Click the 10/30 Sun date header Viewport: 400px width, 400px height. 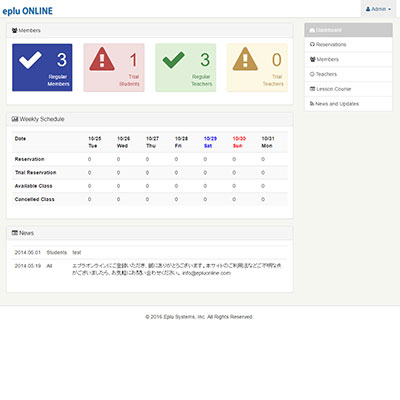point(239,142)
